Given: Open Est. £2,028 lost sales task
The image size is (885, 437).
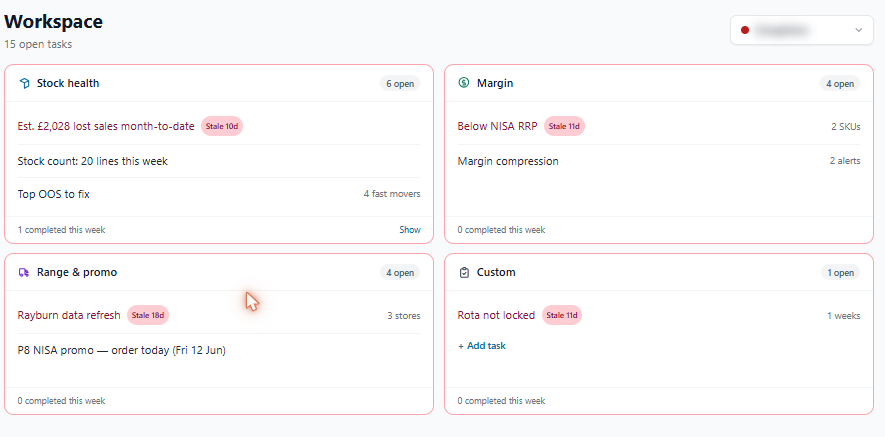Looking at the screenshot, I should pos(106,126).
